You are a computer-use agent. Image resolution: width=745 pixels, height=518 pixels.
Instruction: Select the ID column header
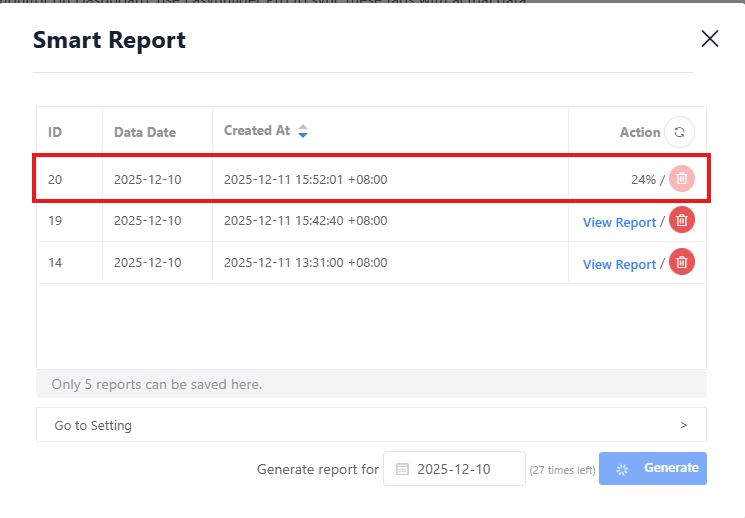[x=55, y=132]
